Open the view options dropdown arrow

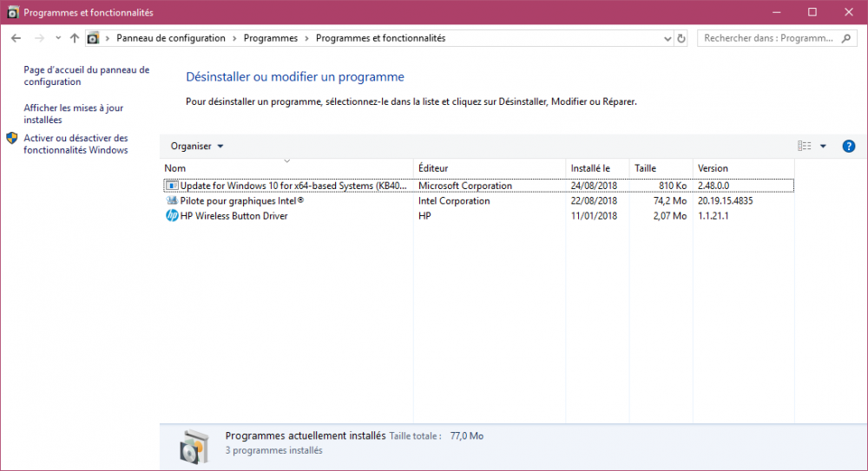[823, 146]
